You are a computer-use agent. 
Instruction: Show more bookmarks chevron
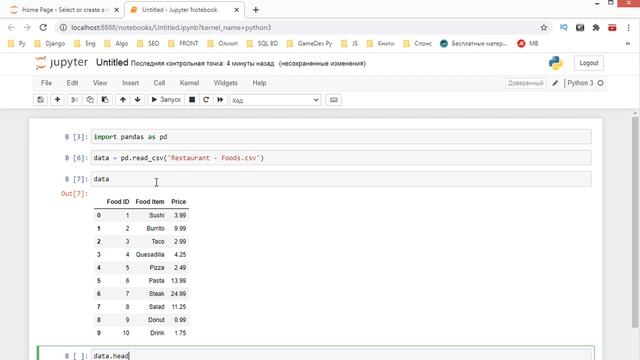[x=628, y=44]
